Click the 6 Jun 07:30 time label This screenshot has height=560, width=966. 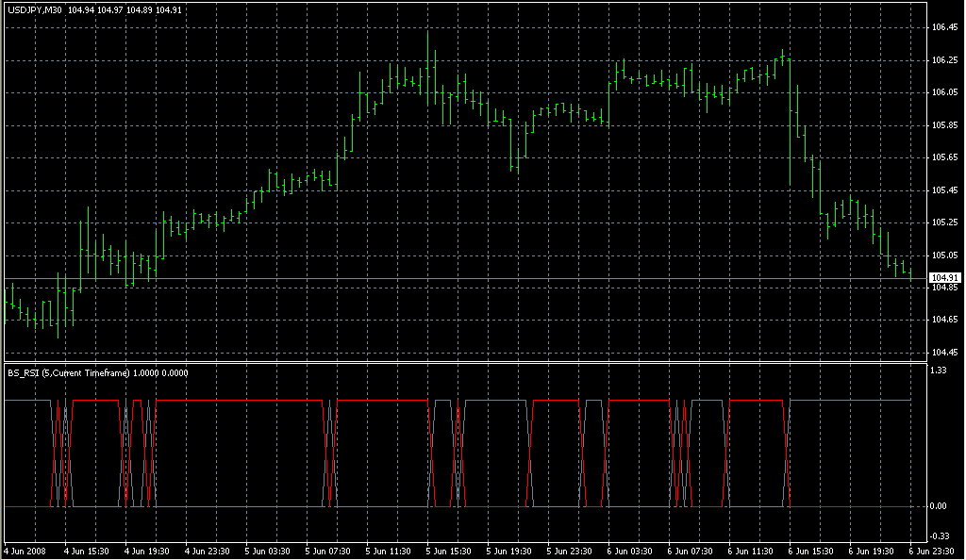690,552
